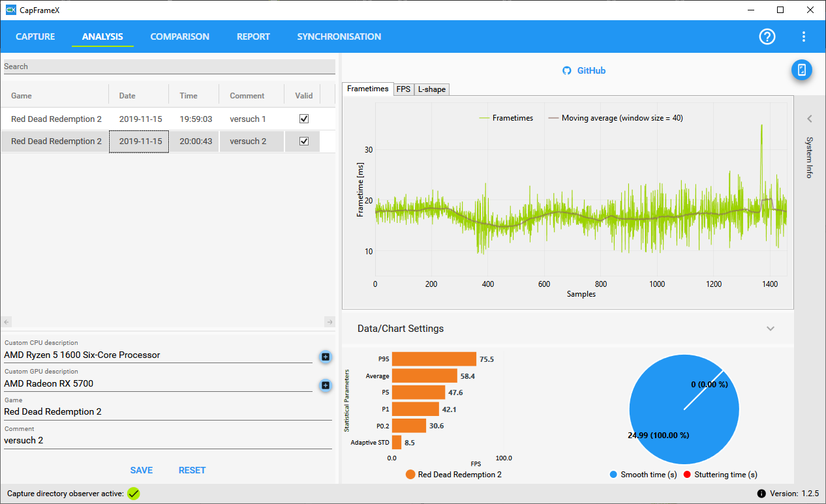826x504 pixels.
Task: Click the Smooth time legend blue swatch
Action: 613,475
